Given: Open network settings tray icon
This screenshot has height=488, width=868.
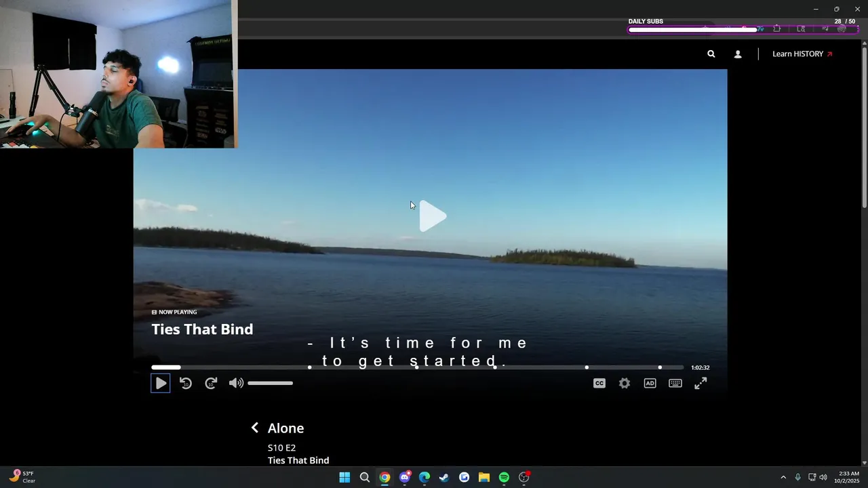Looking at the screenshot, I should (812, 477).
